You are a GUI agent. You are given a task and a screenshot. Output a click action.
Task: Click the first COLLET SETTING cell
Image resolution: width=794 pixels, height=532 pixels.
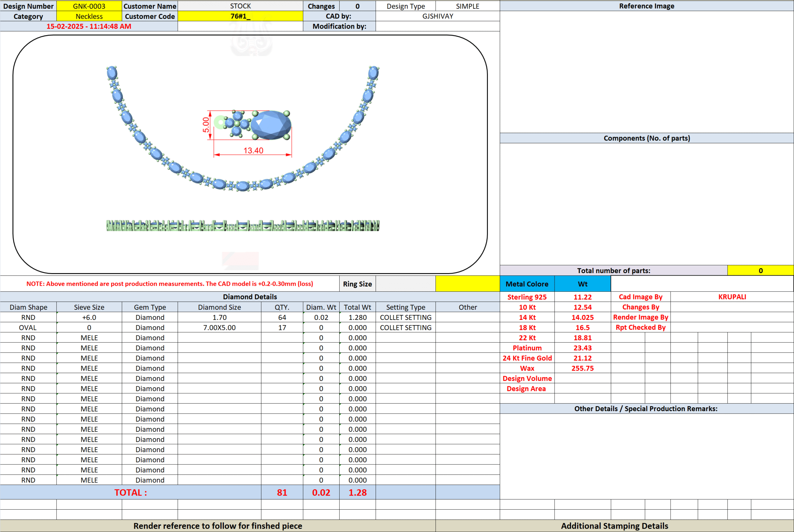(405, 317)
